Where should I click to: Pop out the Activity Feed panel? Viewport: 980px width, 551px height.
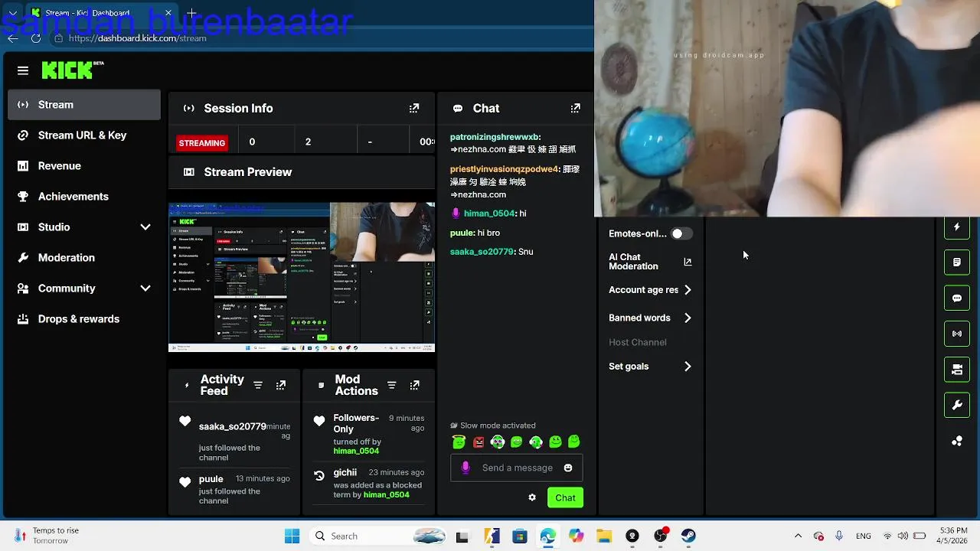point(281,385)
